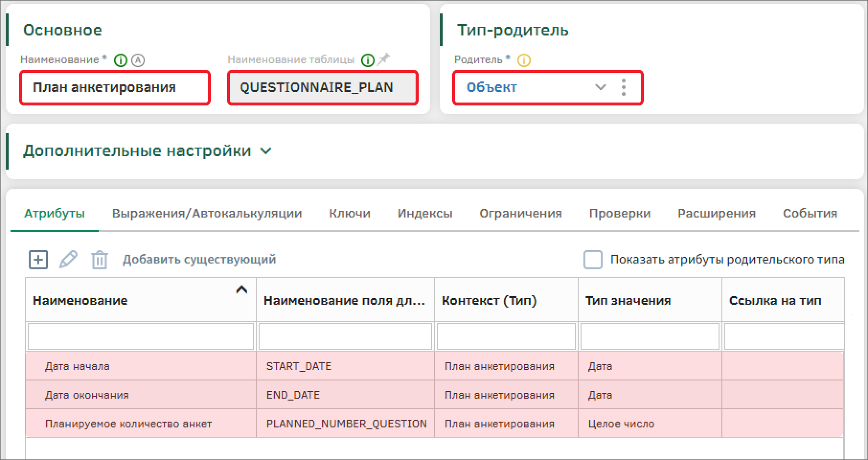Expand Дополнительные настройки section
868x460 pixels.
pyautogui.click(x=266, y=151)
